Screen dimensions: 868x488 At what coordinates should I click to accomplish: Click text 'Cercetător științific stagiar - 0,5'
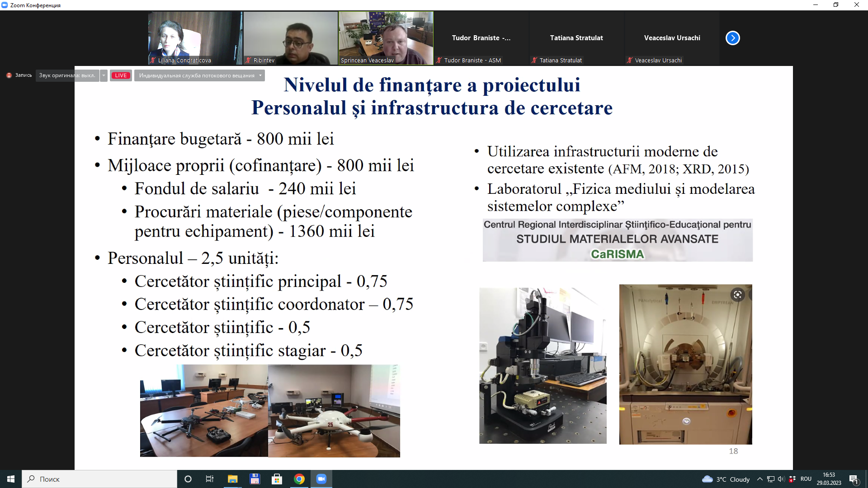[x=248, y=351]
